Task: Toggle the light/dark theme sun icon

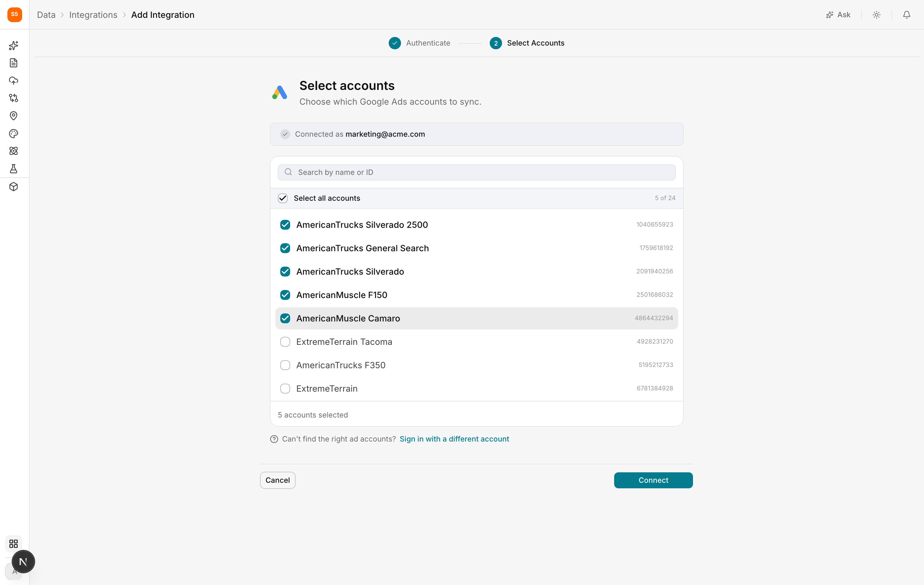Action: (877, 14)
